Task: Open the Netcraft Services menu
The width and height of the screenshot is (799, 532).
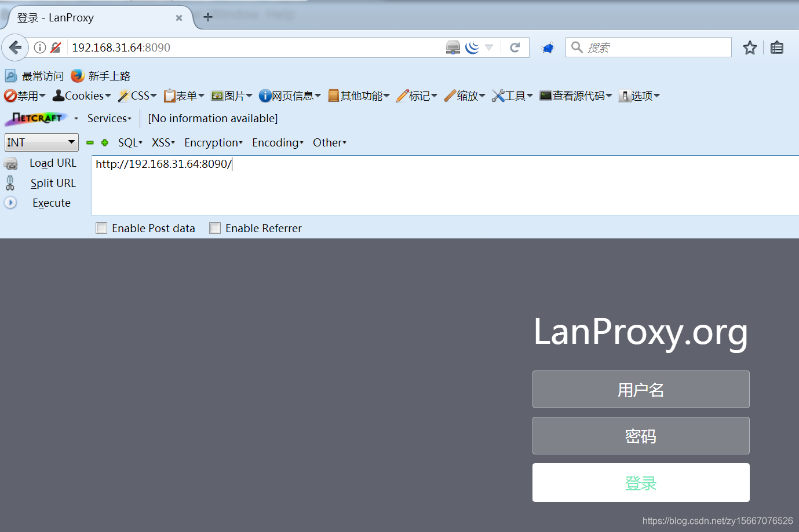Action: 110,118
